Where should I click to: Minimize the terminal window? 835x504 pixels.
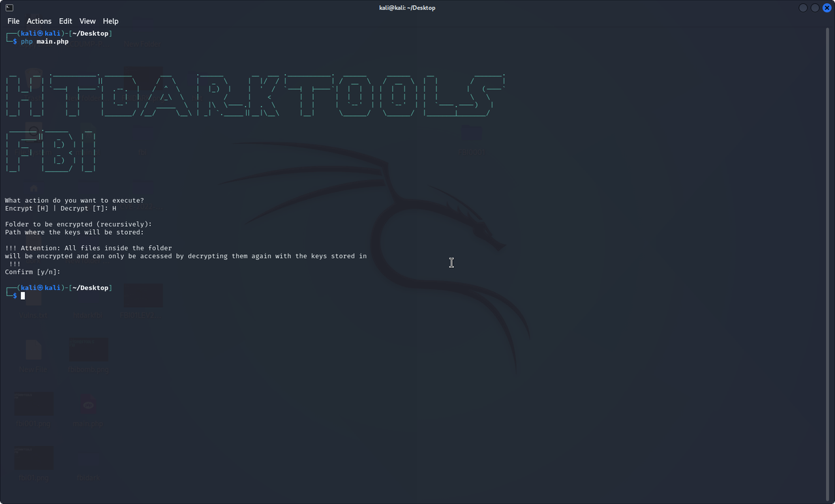[804, 8]
